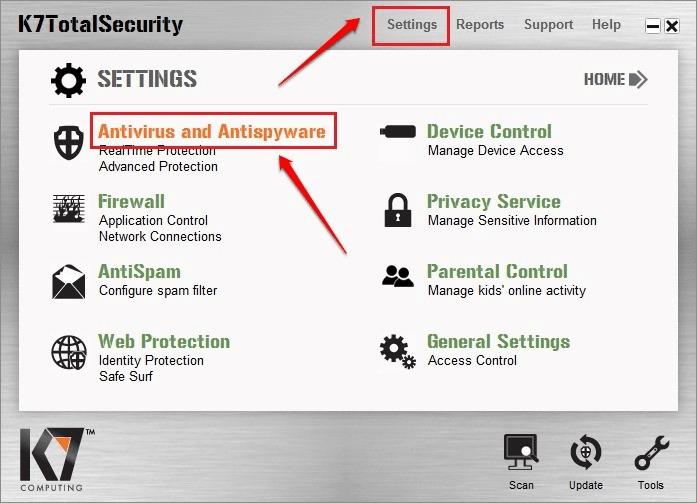This screenshot has width=697, height=503.
Task: Open AntiSpam settings
Action: (140, 271)
